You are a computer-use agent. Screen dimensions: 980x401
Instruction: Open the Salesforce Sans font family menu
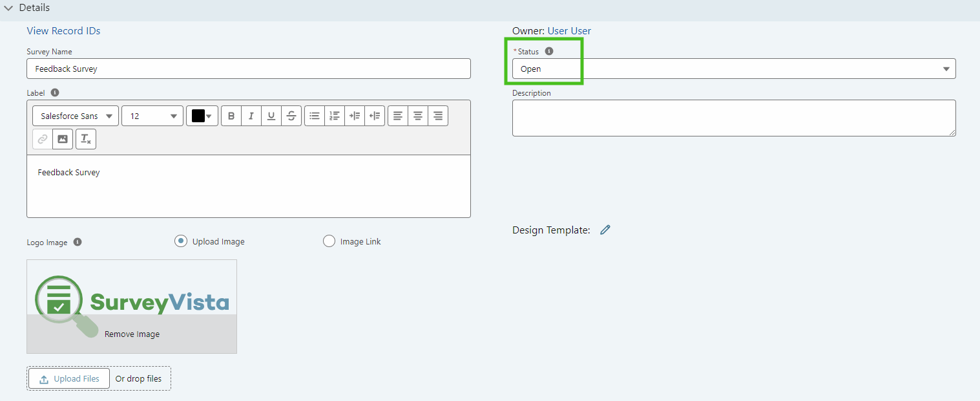tap(75, 116)
